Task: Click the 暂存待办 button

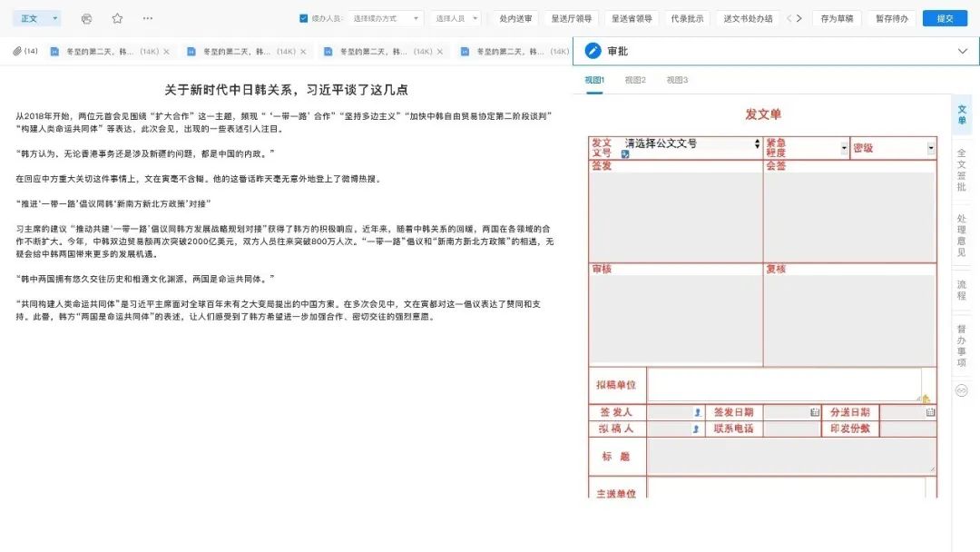Action: pyautogui.click(x=892, y=19)
